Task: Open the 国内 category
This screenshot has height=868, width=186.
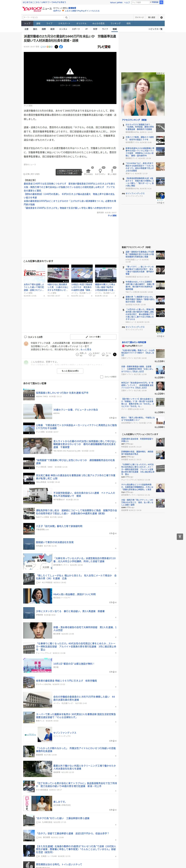Action: 35,29
